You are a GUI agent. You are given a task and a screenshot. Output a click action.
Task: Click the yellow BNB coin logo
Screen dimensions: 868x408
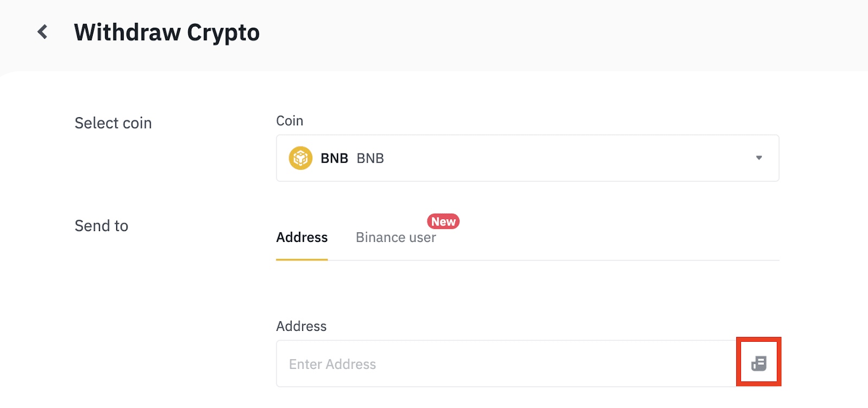coord(301,158)
